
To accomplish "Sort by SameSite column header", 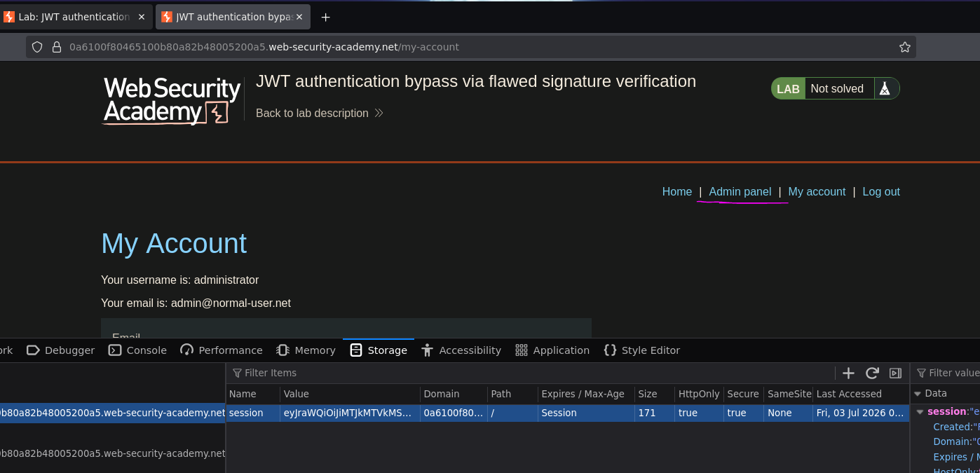I will tap(788, 394).
